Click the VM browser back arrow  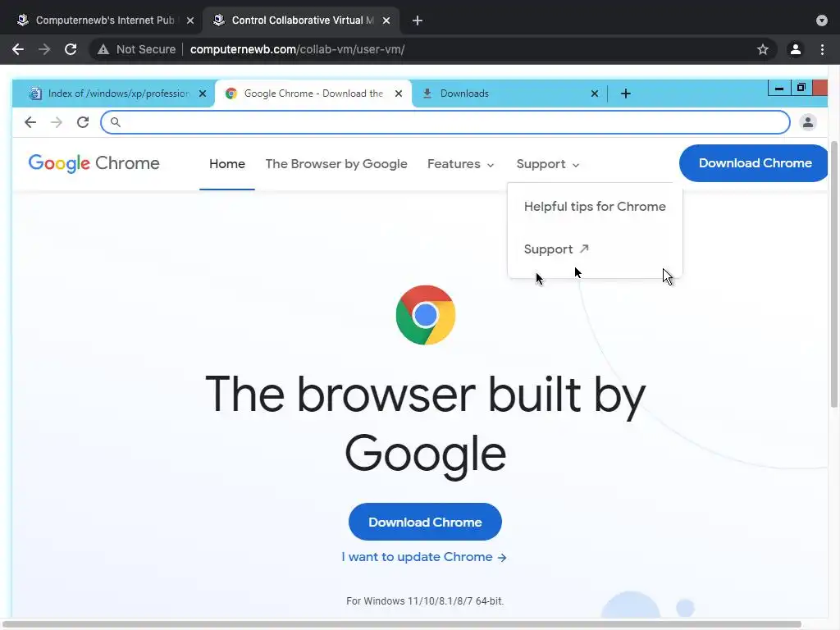point(30,122)
